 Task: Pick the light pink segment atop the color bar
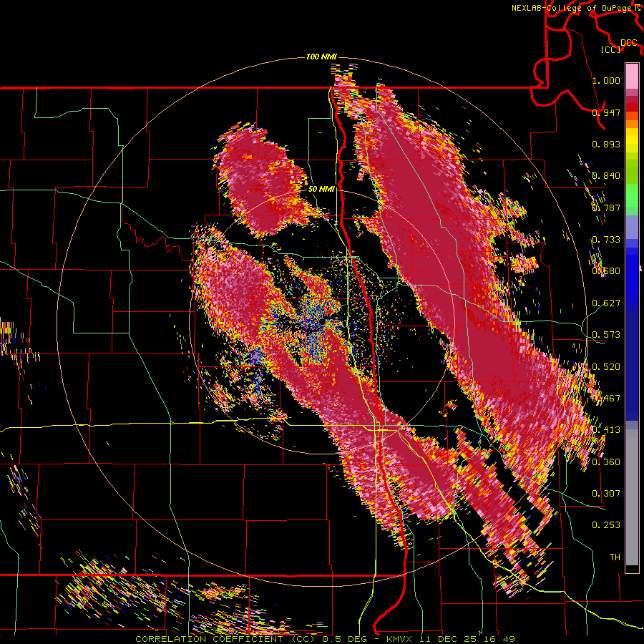pos(632,76)
